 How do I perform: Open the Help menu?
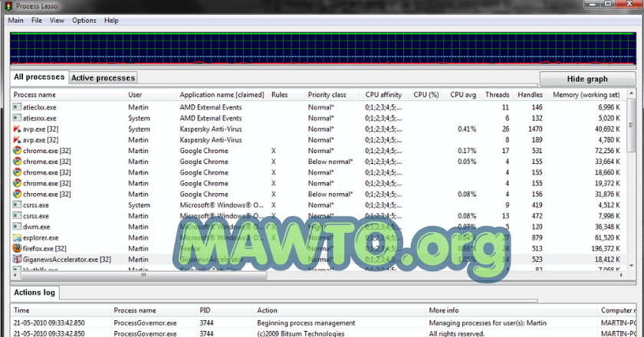point(111,21)
